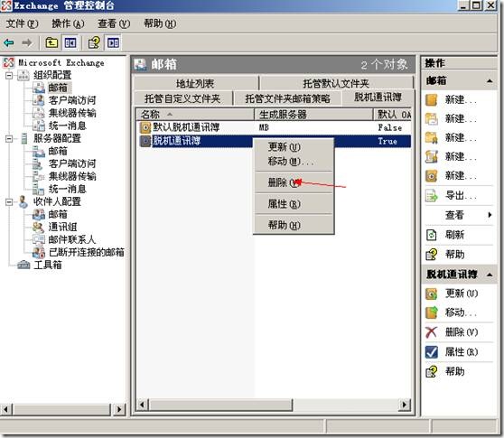Click the Up one level folder icon
The width and height of the screenshot is (504, 438).
pyautogui.click(x=51, y=42)
